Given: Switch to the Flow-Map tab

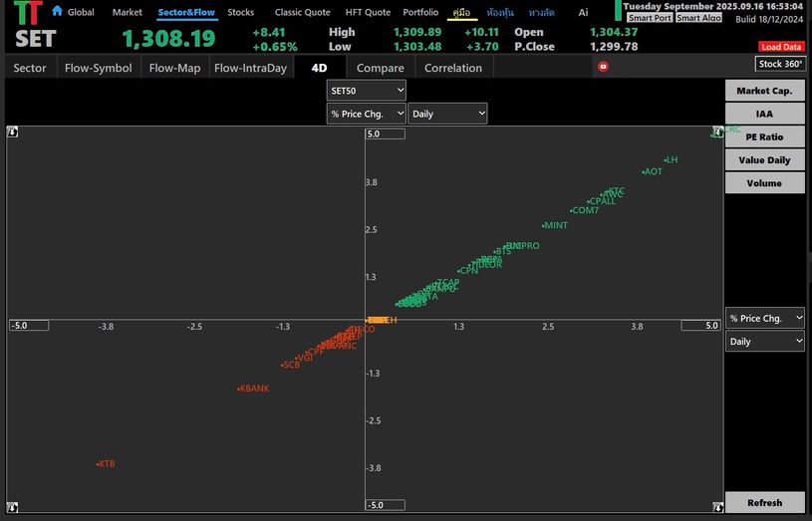Looking at the screenshot, I should point(174,68).
